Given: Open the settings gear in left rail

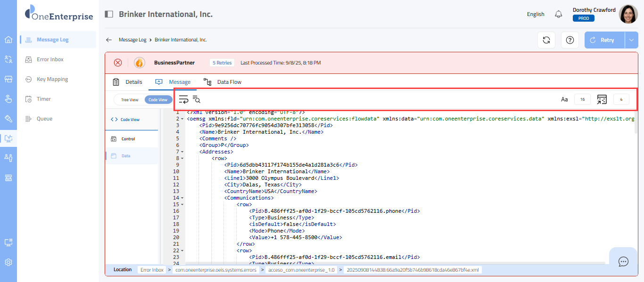Looking at the screenshot, I should [x=8, y=262].
